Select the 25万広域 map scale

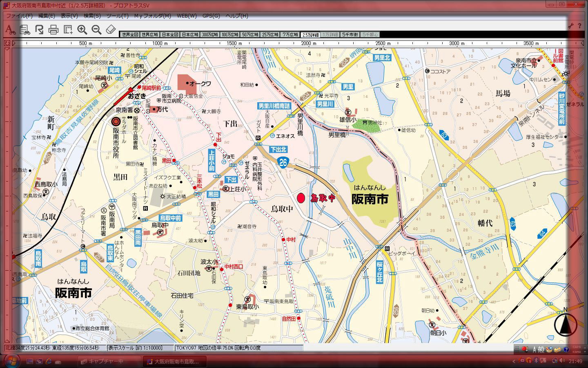[x=270, y=35]
